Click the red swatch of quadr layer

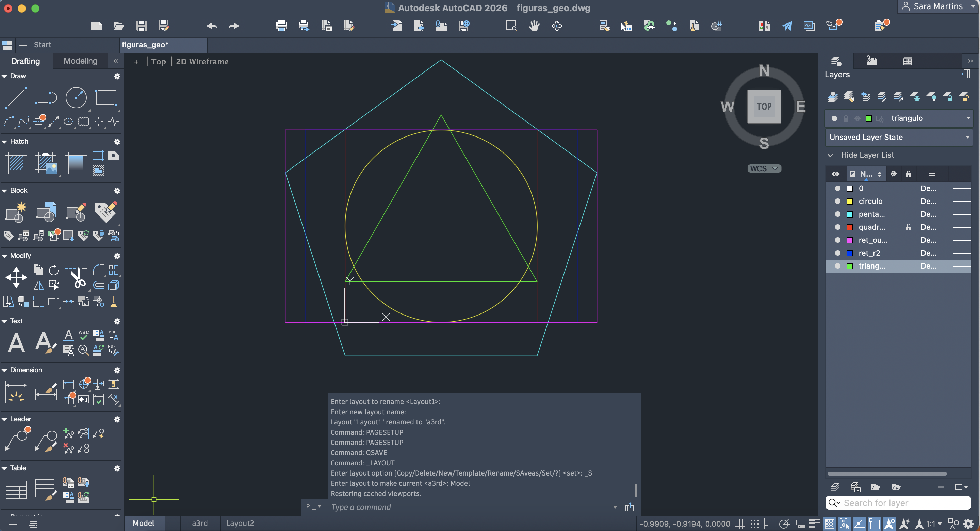[850, 227]
